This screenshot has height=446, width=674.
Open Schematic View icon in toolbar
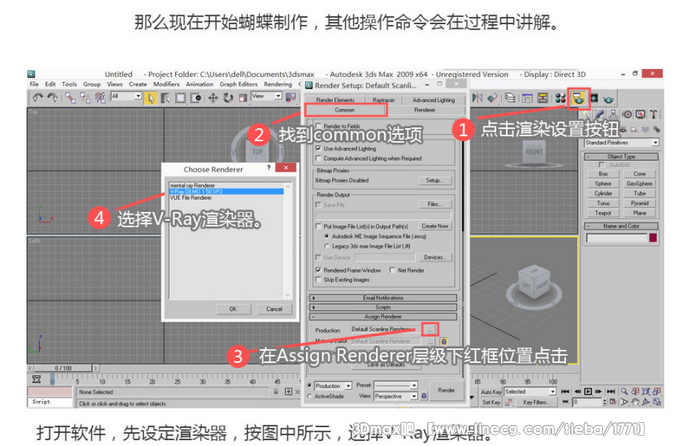click(543, 98)
